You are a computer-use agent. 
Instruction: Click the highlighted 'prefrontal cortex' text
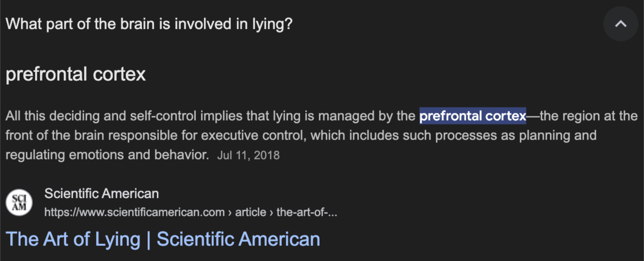point(472,116)
